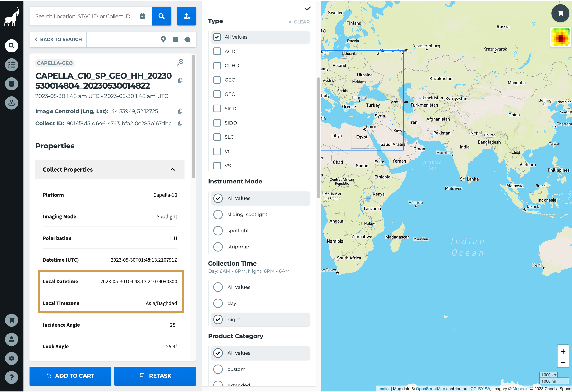Click ADD TO CART button
This screenshot has height=392, width=572.
(x=70, y=376)
